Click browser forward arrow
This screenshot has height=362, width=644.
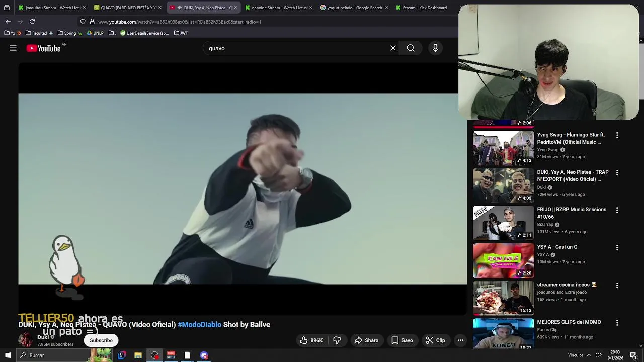(20, 22)
